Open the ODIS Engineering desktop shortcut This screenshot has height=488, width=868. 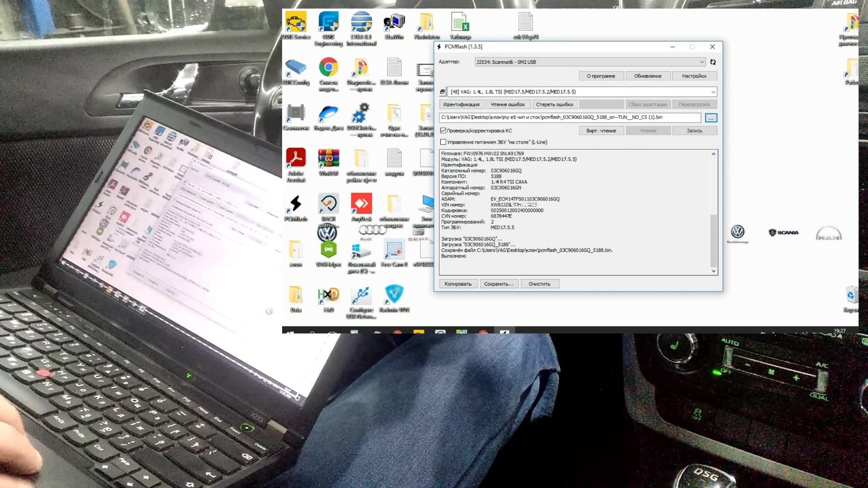[x=329, y=29]
